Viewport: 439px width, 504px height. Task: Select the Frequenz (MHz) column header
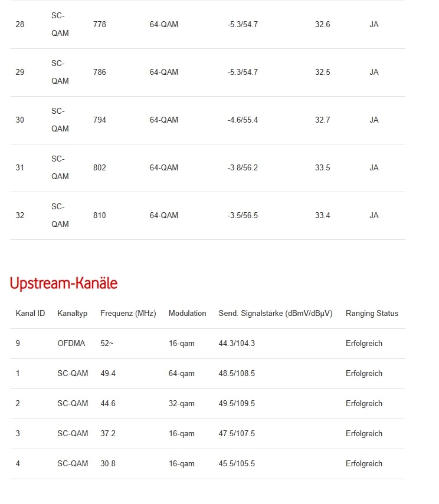point(128,314)
